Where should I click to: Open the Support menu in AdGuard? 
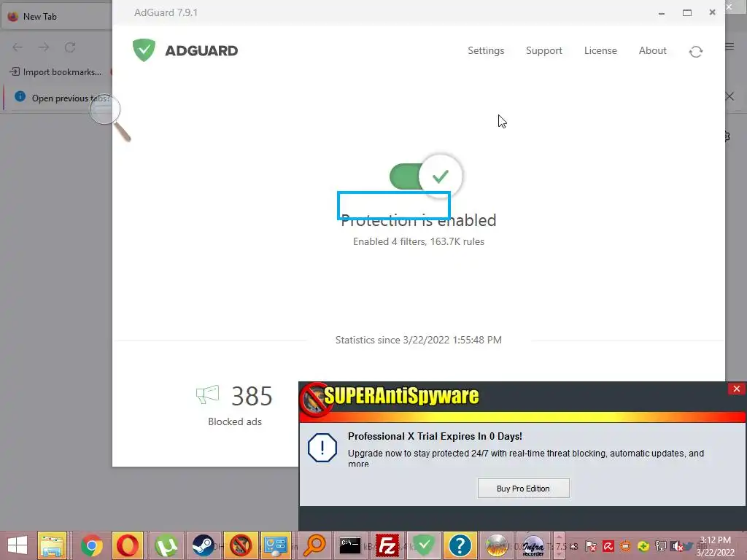(543, 50)
